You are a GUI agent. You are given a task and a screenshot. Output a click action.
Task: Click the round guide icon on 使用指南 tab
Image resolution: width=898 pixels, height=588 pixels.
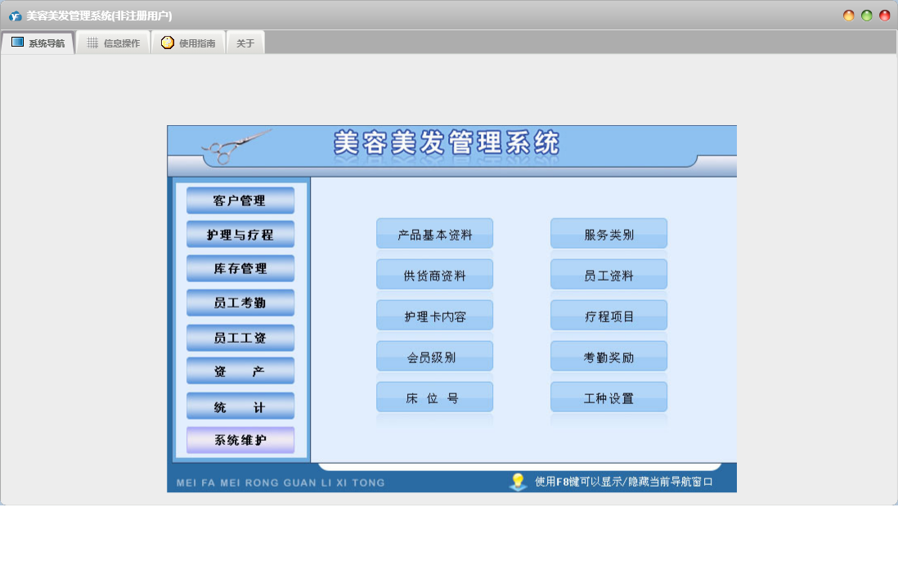tap(167, 43)
